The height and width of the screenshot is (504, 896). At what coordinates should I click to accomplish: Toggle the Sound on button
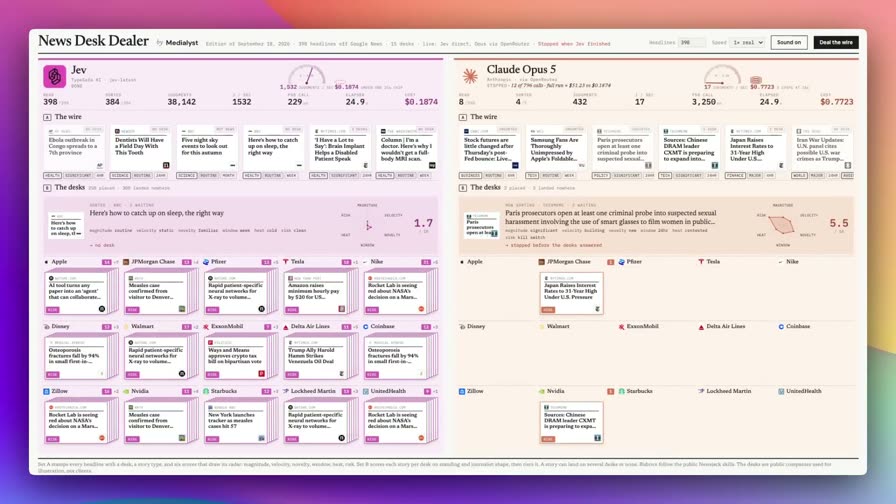pos(789,42)
